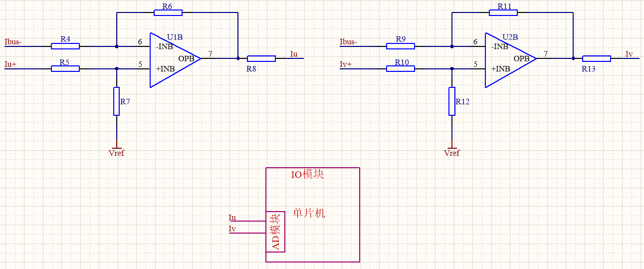644x269 pixels.
Task: Select resistor R5 on the Iu+ line
Action: click(65, 68)
